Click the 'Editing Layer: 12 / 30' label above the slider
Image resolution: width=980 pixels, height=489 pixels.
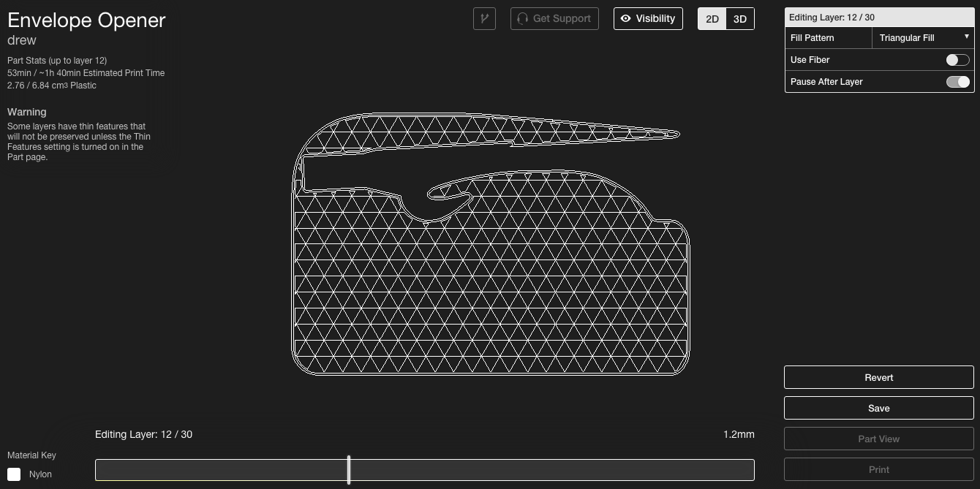[x=143, y=434]
